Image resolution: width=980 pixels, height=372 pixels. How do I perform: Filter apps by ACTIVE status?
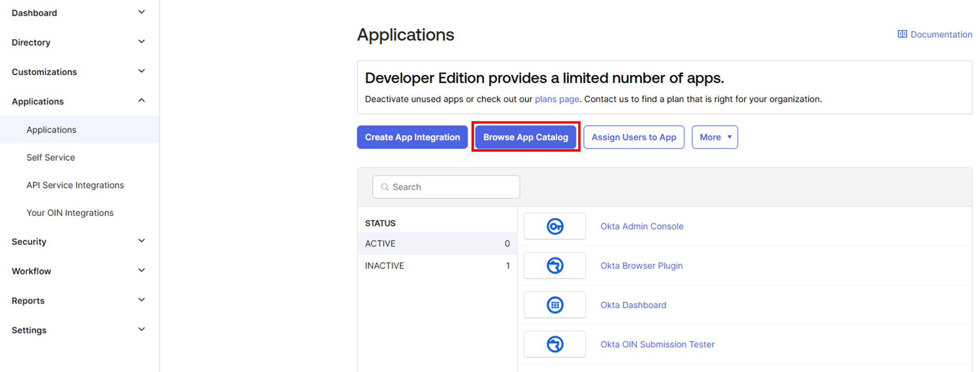pos(437,243)
